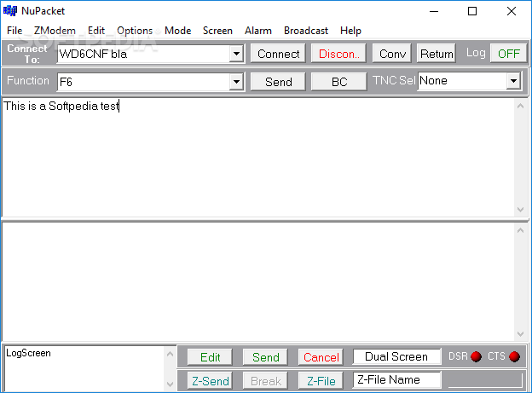Toggle the Log OFF button

pyautogui.click(x=509, y=54)
